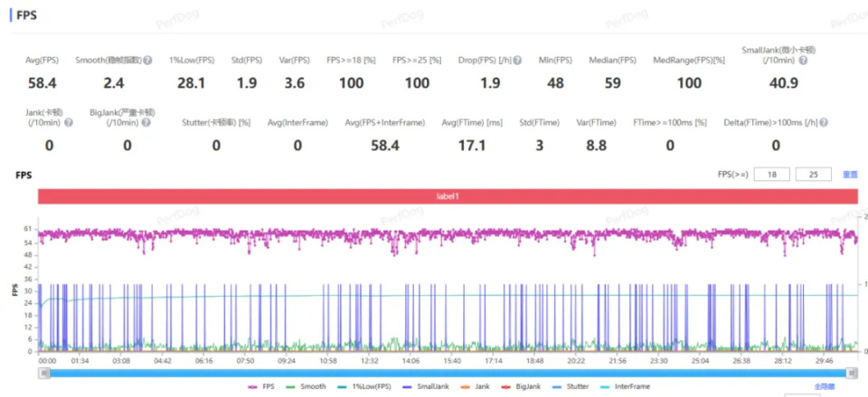Open help icon beside BigJank (/10min)
This screenshot has width=868, height=397.
tap(146, 122)
